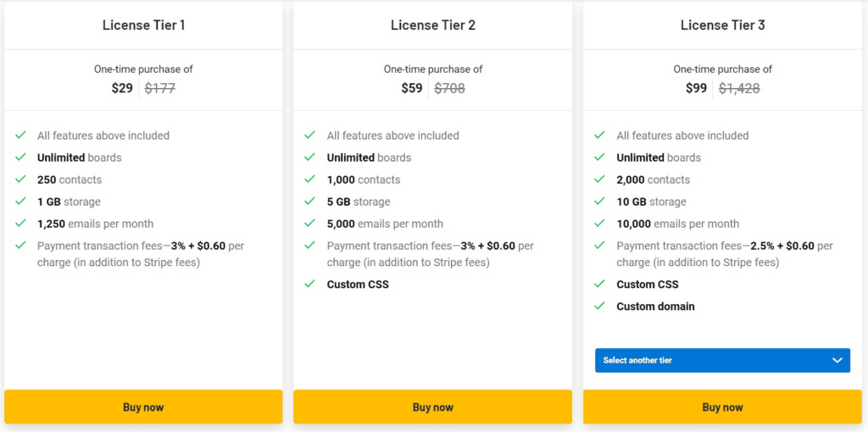The image size is (868, 432).
Task: Click the $59 price in Tier 2
Action: click(412, 88)
